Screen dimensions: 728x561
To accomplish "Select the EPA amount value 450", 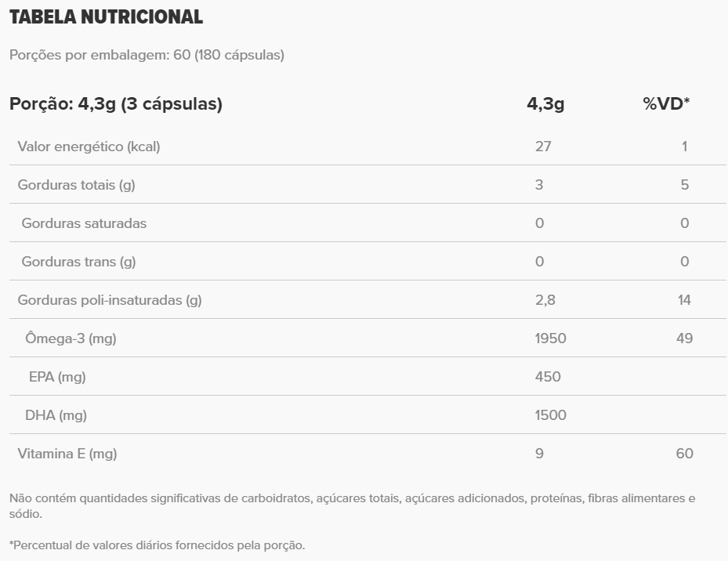I will coord(548,377).
